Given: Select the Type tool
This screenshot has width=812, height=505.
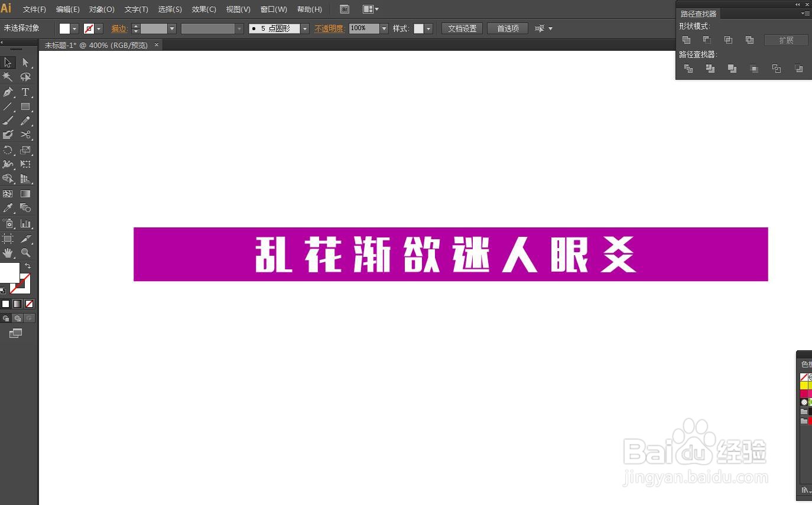Looking at the screenshot, I should click(25, 92).
